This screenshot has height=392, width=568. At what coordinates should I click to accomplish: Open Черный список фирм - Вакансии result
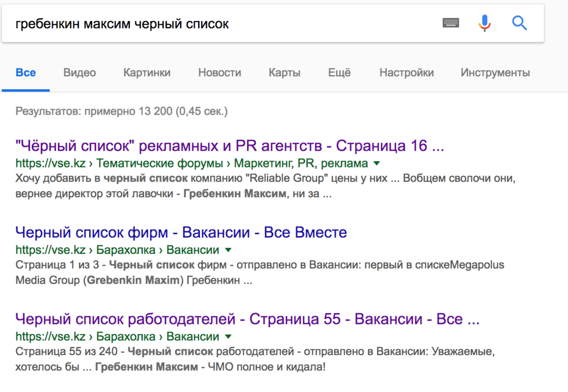tap(181, 232)
